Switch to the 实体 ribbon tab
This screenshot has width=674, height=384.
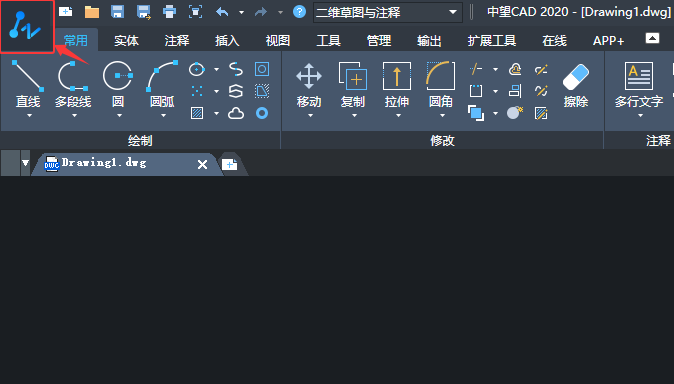pyautogui.click(x=126, y=40)
